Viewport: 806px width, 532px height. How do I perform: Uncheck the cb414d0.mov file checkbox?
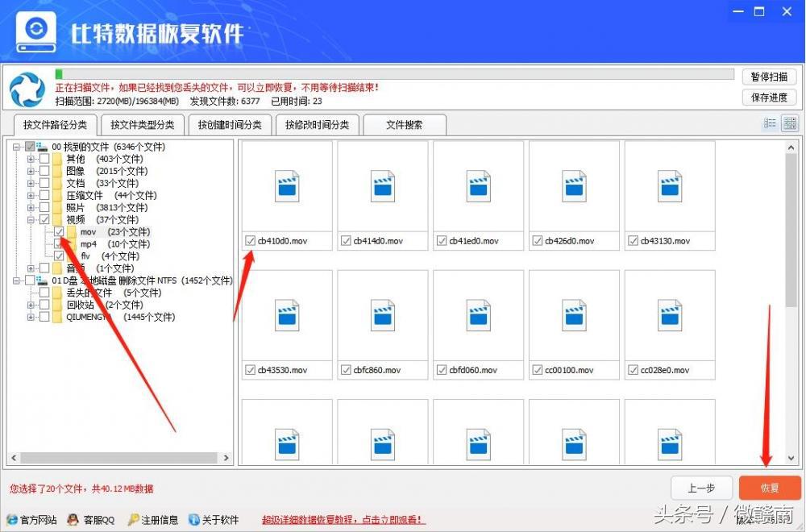(346, 240)
